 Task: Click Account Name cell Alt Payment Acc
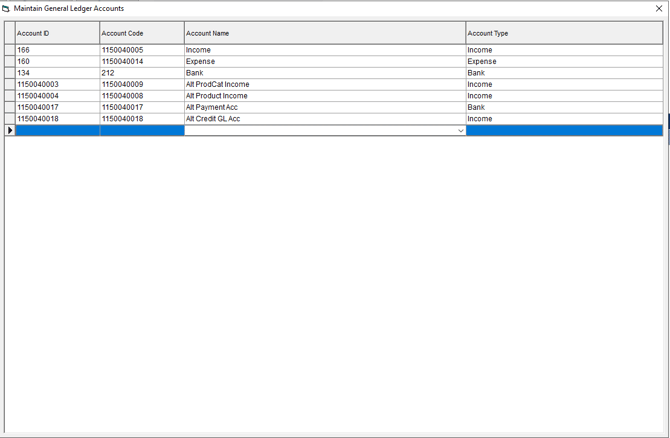coord(325,107)
